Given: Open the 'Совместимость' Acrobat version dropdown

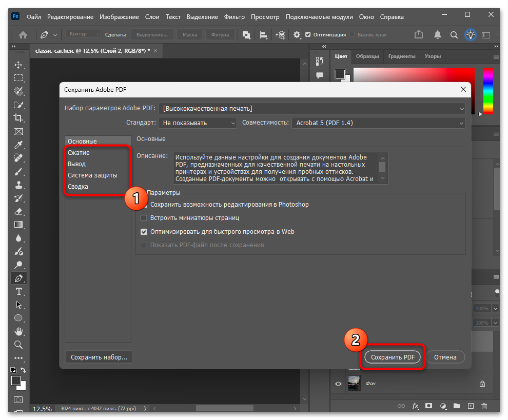Looking at the screenshot, I should tap(378, 123).
